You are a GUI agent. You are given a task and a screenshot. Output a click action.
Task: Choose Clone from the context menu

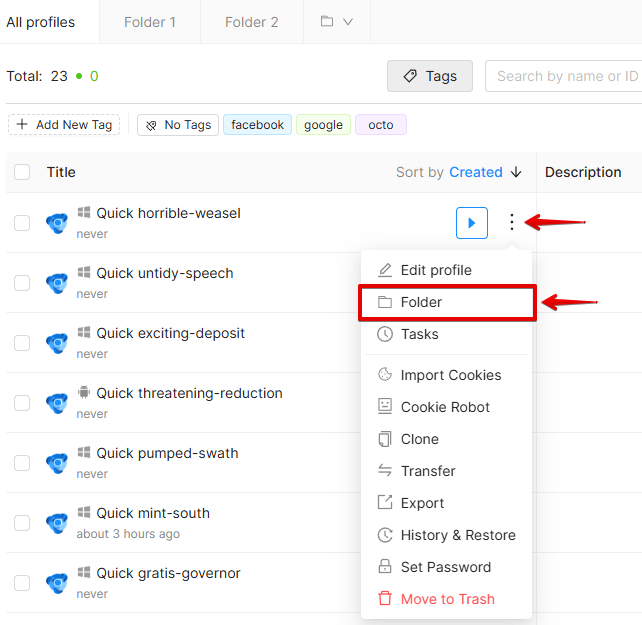coord(447,439)
